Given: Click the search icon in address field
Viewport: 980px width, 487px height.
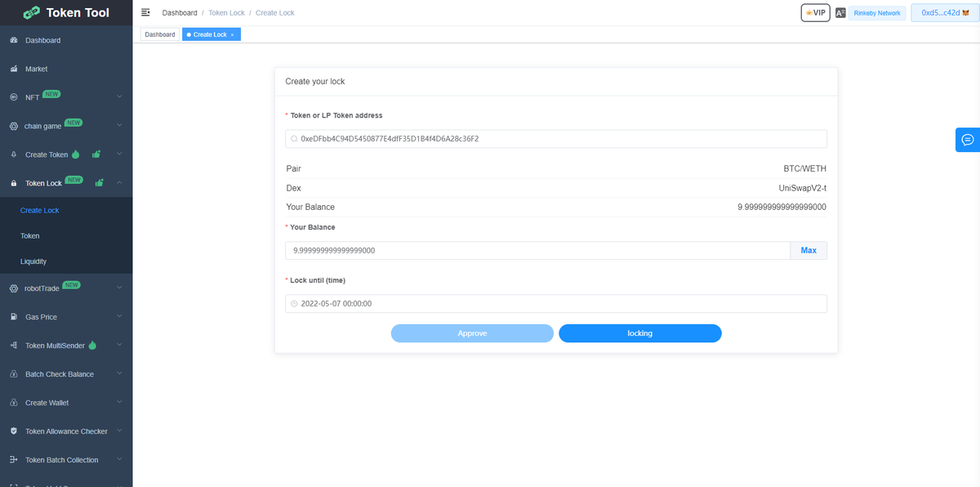Looking at the screenshot, I should (294, 139).
